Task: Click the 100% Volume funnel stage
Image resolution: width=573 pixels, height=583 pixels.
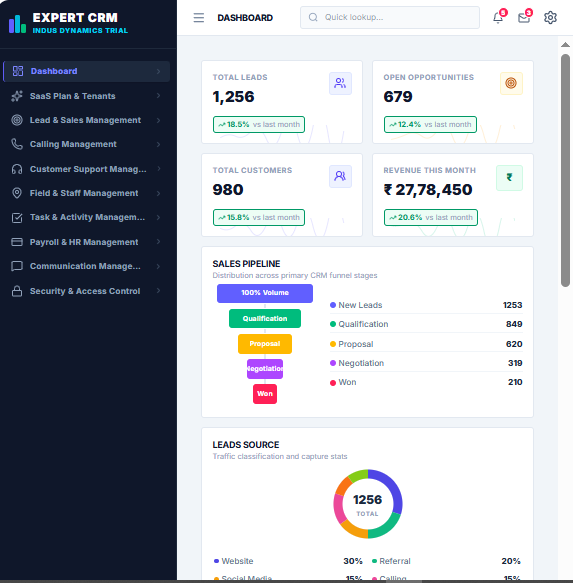Action: (265, 293)
